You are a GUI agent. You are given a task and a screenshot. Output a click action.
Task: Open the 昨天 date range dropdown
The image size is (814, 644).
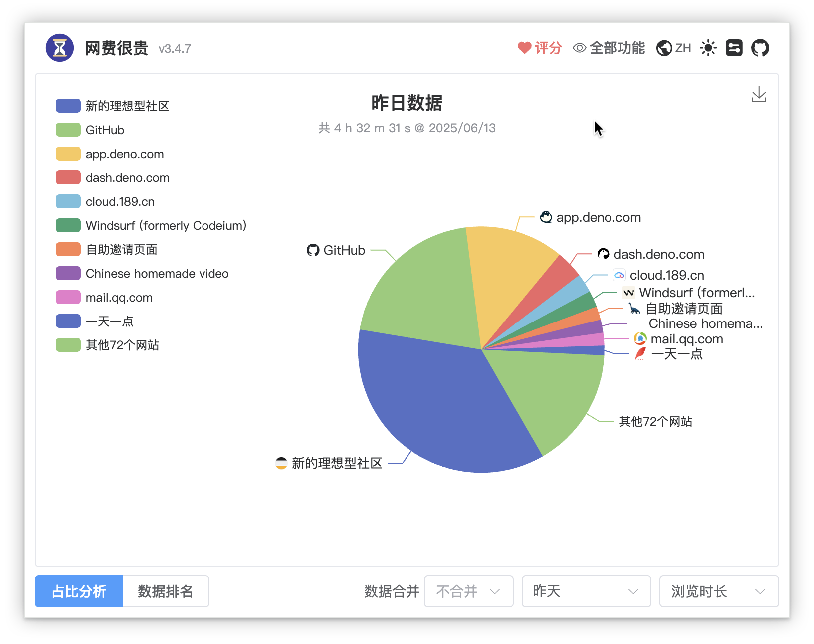pos(586,591)
